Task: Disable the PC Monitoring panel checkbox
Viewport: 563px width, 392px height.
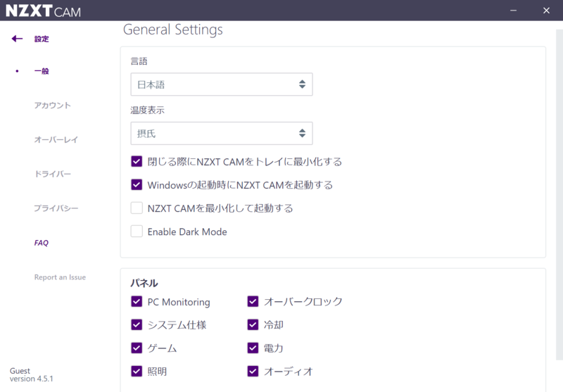Action: [137, 302]
